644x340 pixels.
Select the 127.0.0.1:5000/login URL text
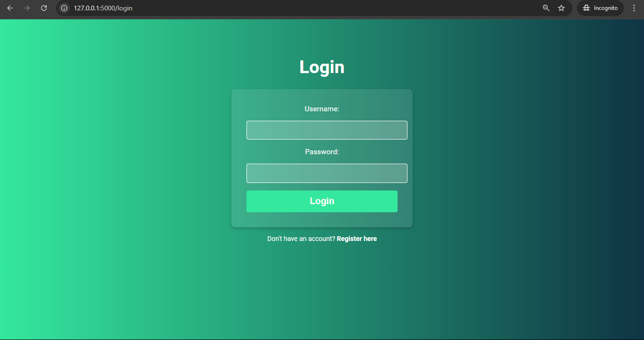click(x=103, y=8)
